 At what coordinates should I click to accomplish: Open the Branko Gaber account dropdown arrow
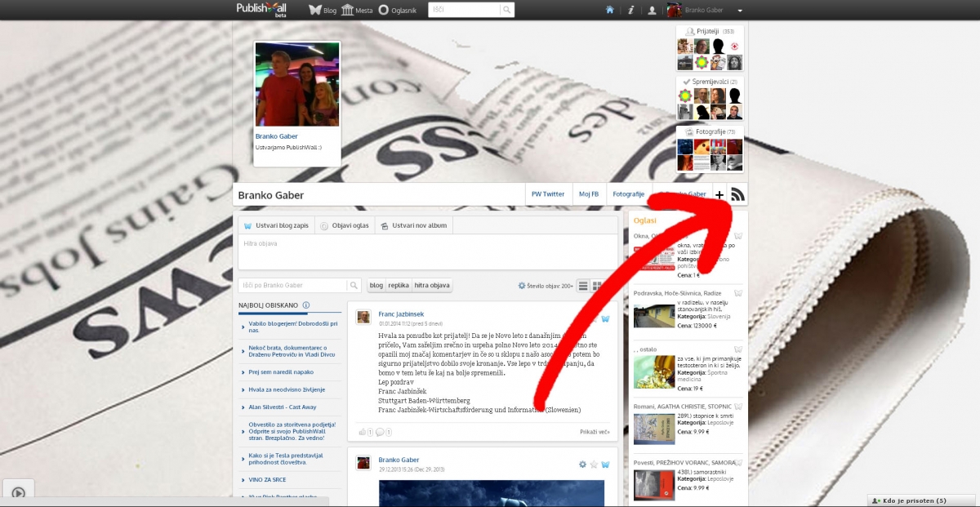click(x=740, y=11)
